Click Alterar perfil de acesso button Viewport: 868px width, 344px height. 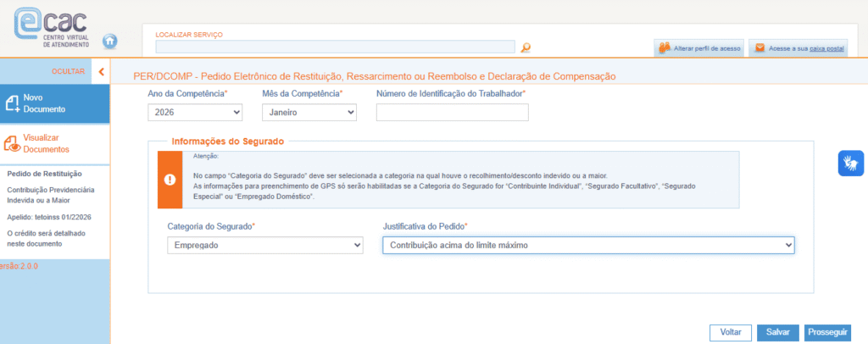coord(699,48)
